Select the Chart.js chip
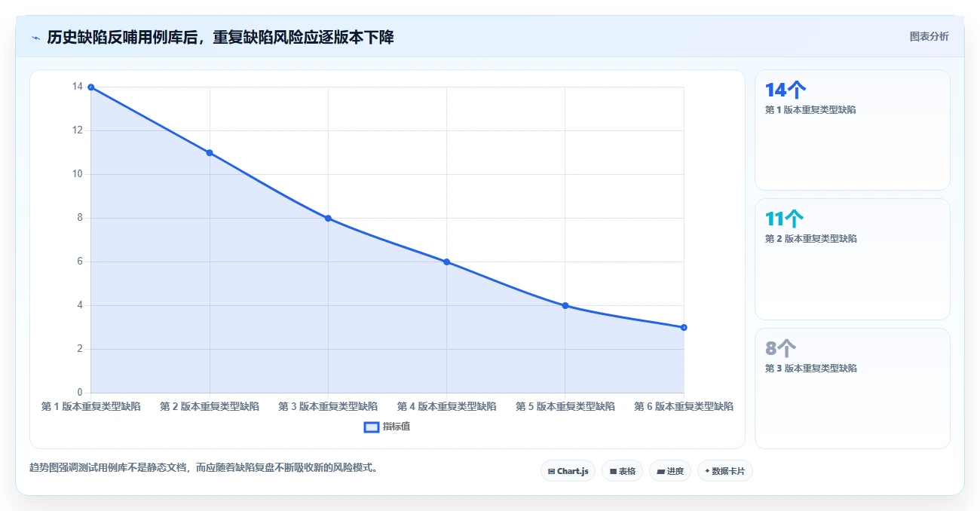This screenshot has width=980, height=511. coord(568,471)
